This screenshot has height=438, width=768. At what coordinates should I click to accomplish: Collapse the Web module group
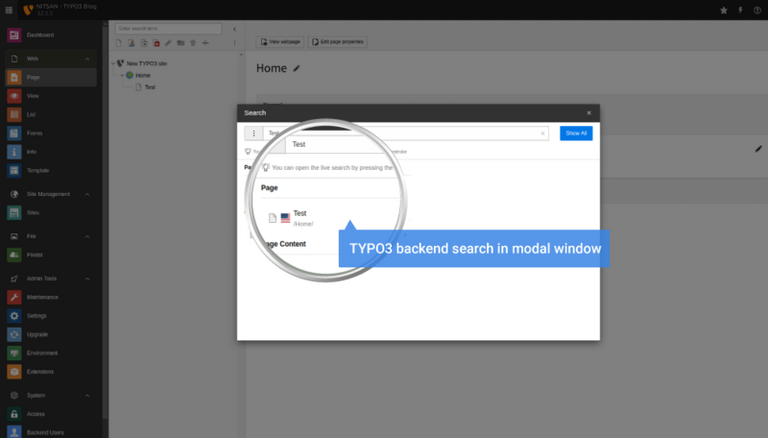click(87, 59)
